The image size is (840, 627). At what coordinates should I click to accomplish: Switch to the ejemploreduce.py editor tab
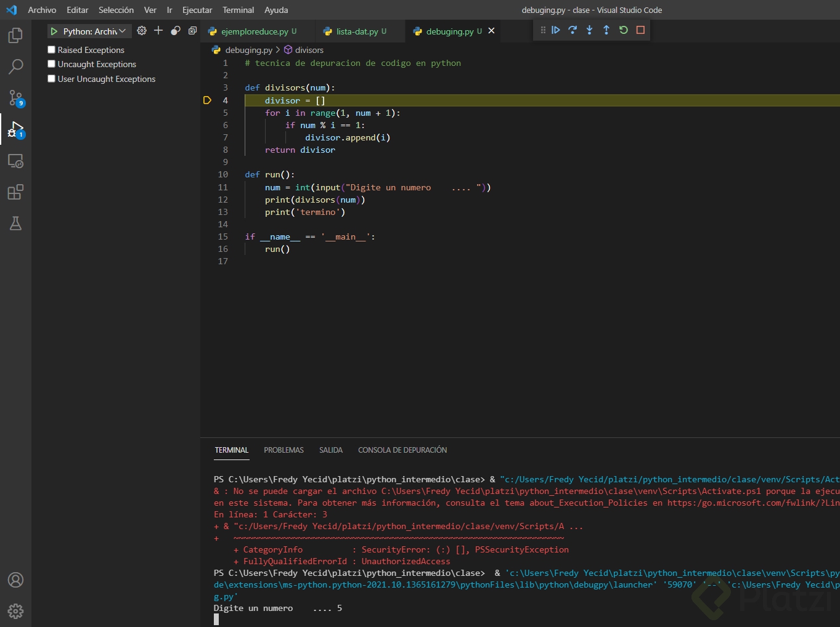pyautogui.click(x=255, y=31)
